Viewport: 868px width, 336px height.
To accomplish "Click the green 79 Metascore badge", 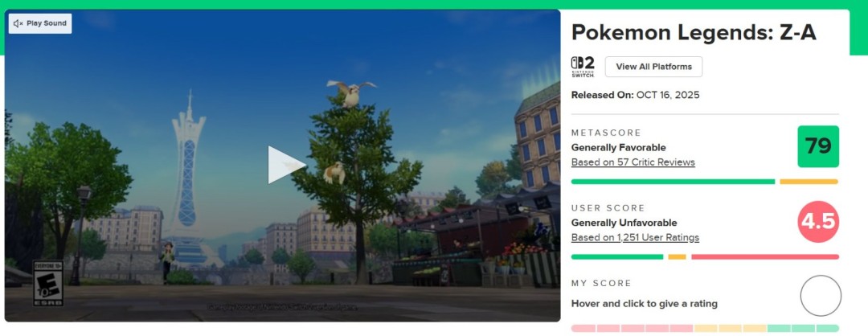I will 818,146.
